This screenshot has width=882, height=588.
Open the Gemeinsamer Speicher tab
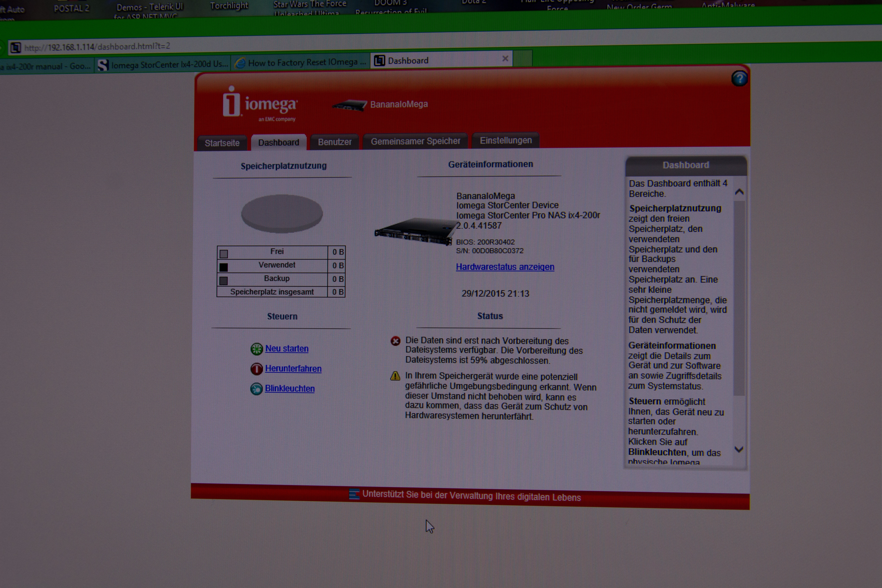[415, 141]
